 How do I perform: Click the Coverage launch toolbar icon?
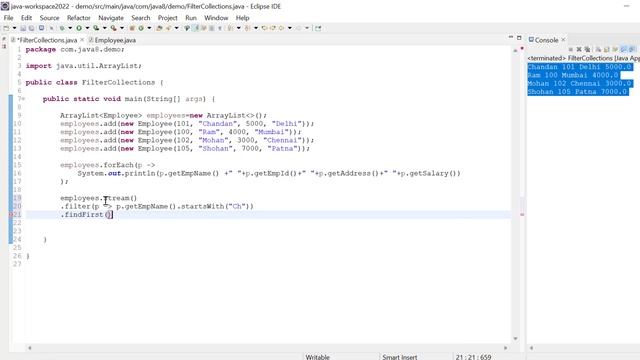coord(96,28)
